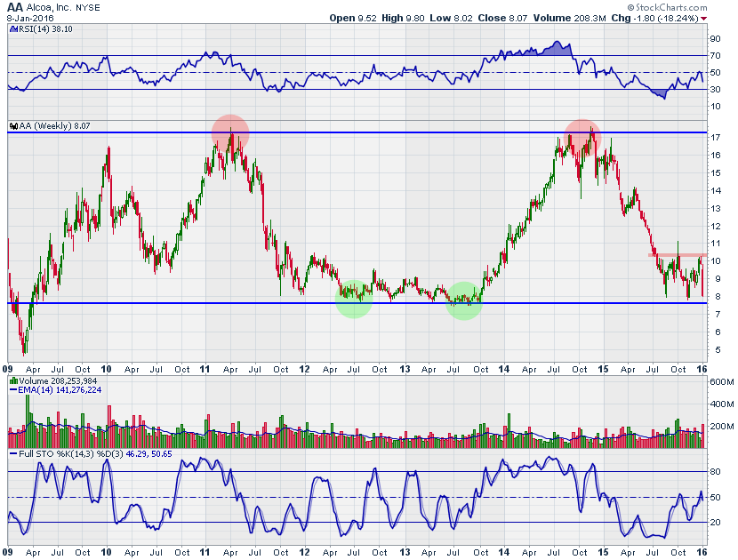Screen dimensions: 738x560
Task: Click year 15 under the price panel
Action: click(603, 369)
